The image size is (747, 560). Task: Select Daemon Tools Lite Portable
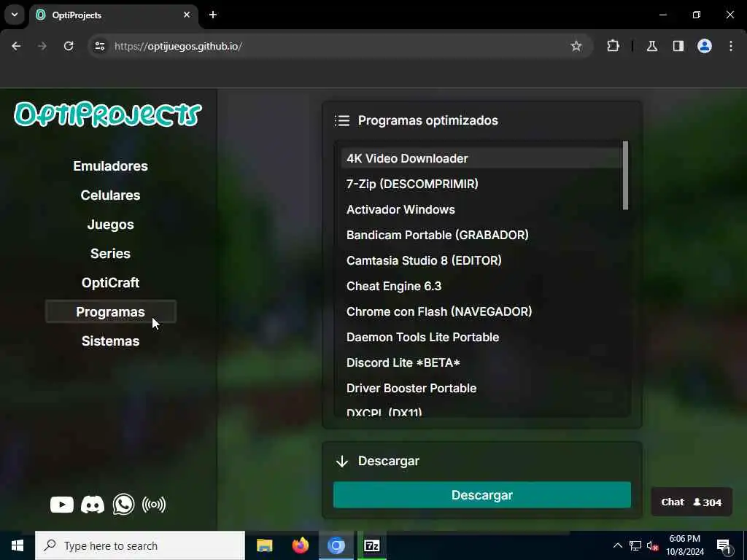(481, 337)
